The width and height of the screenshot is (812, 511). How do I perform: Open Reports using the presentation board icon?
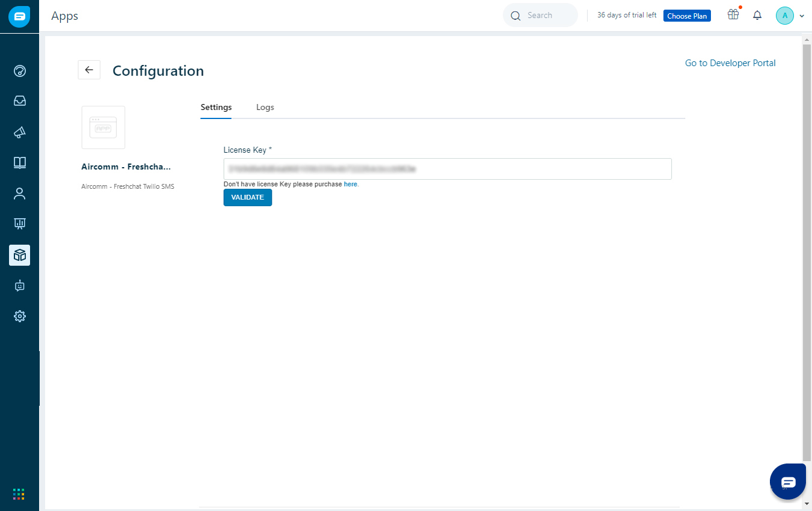19,223
